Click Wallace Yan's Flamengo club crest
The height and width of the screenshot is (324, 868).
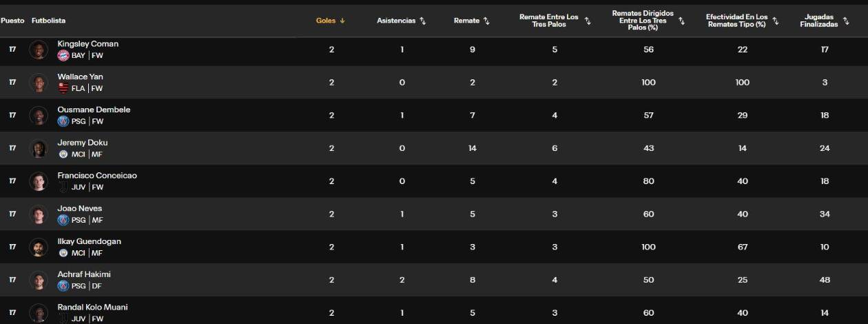[63, 88]
